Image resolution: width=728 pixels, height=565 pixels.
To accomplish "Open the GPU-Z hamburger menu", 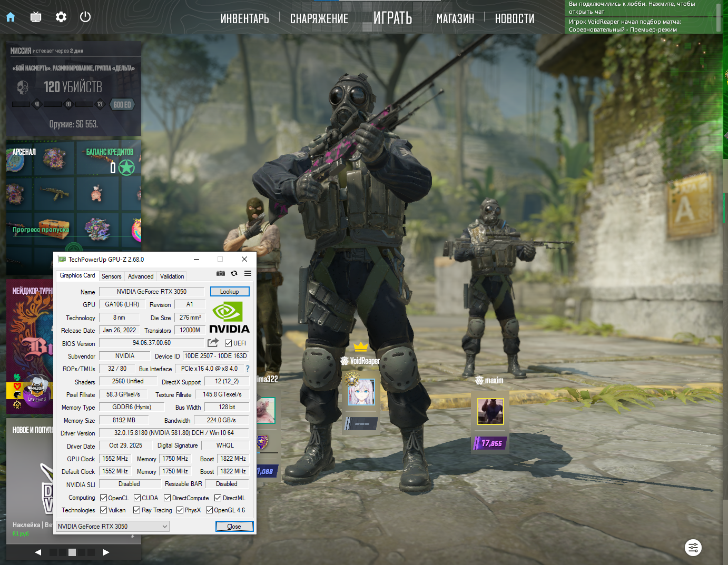I will point(248,273).
